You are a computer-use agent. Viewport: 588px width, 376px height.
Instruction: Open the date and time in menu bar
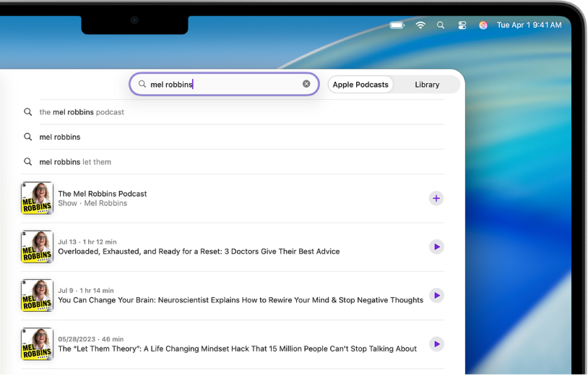coord(529,25)
